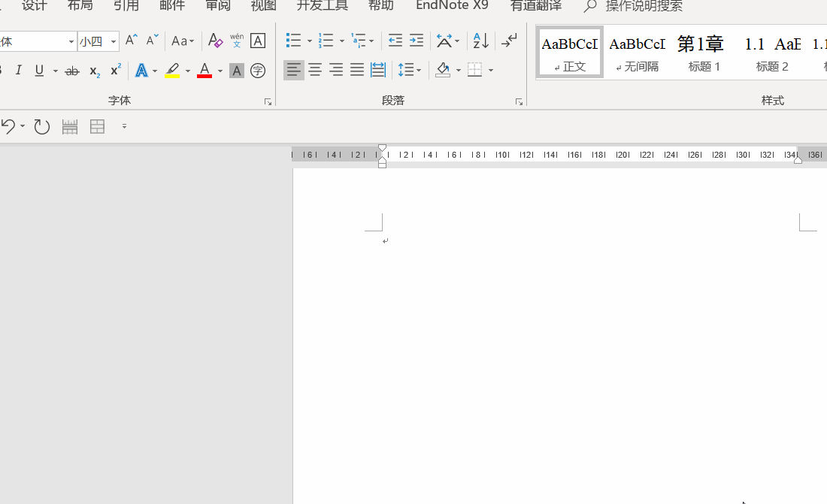Viewport: 827px width, 504px height.
Task: Click the Show/Hide paragraph marks icon
Action: click(509, 41)
